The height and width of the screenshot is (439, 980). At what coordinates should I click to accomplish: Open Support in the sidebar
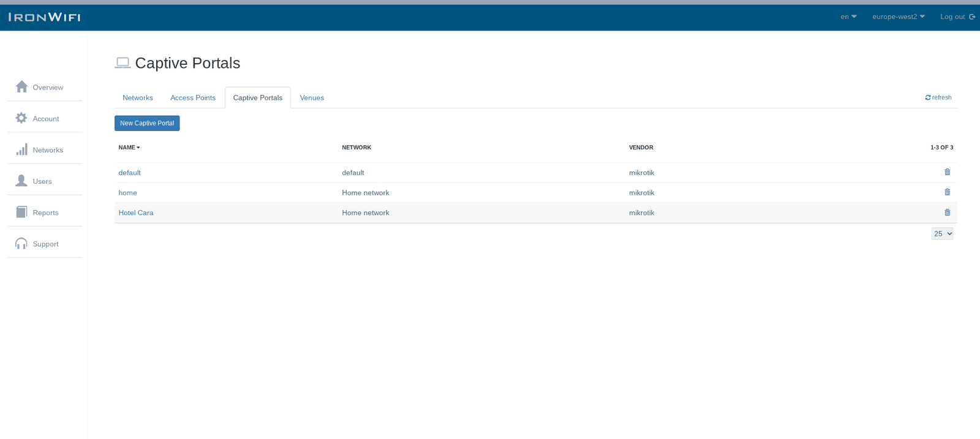pos(45,244)
